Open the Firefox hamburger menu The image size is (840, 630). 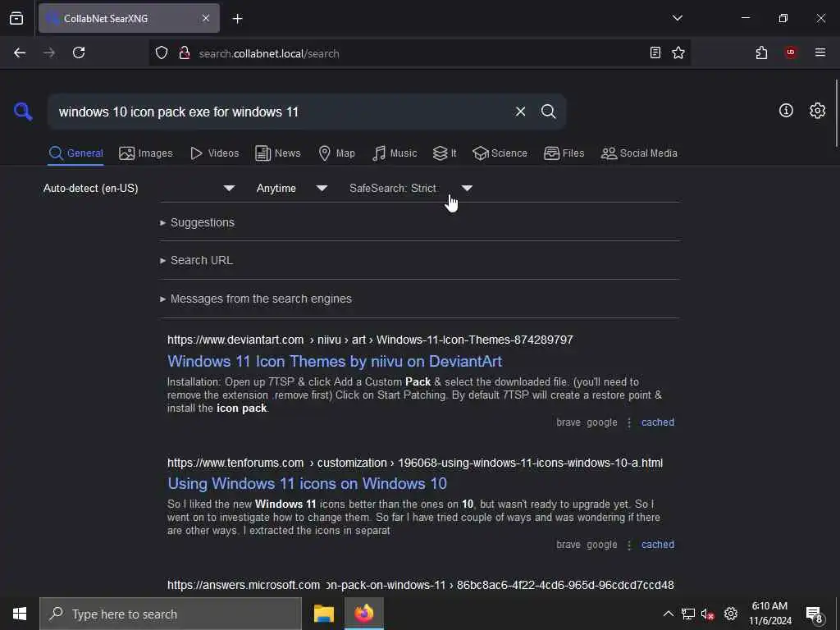(x=819, y=52)
